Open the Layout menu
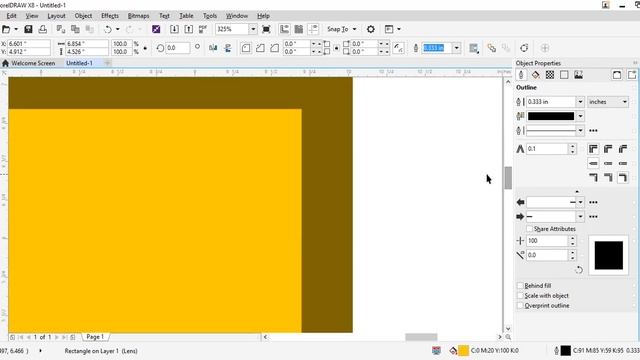The height and width of the screenshot is (360, 640). coord(56,16)
